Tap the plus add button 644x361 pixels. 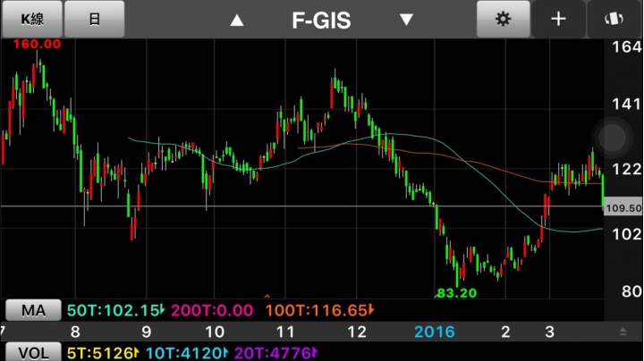point(558,19)
